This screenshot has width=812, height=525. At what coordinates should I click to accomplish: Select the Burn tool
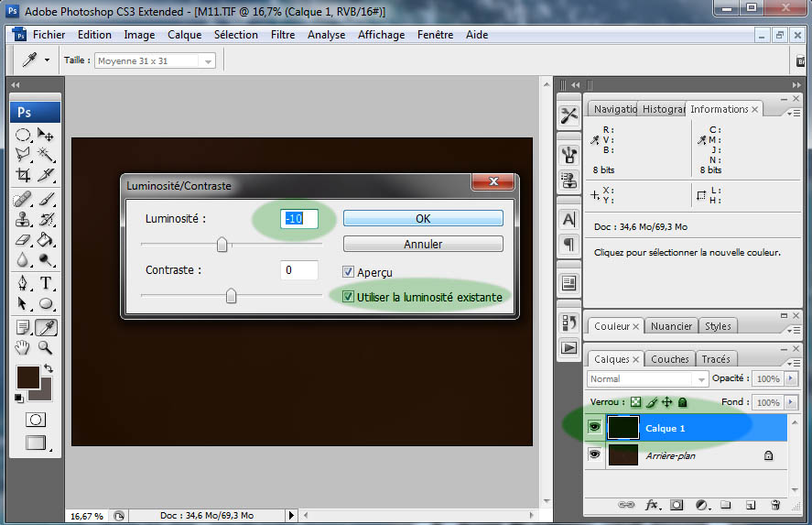click(46, 259)
